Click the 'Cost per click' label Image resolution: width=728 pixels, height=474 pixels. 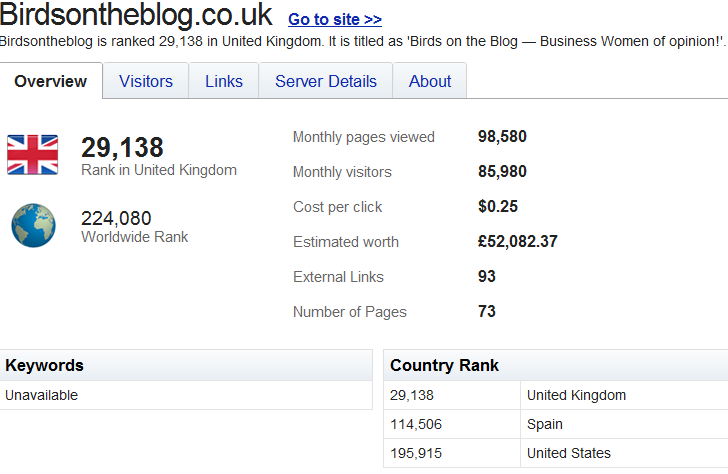(x=338, y=207)
